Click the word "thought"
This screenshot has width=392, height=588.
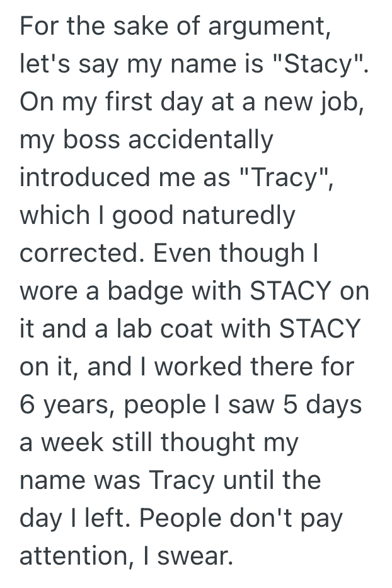[209, 442]
